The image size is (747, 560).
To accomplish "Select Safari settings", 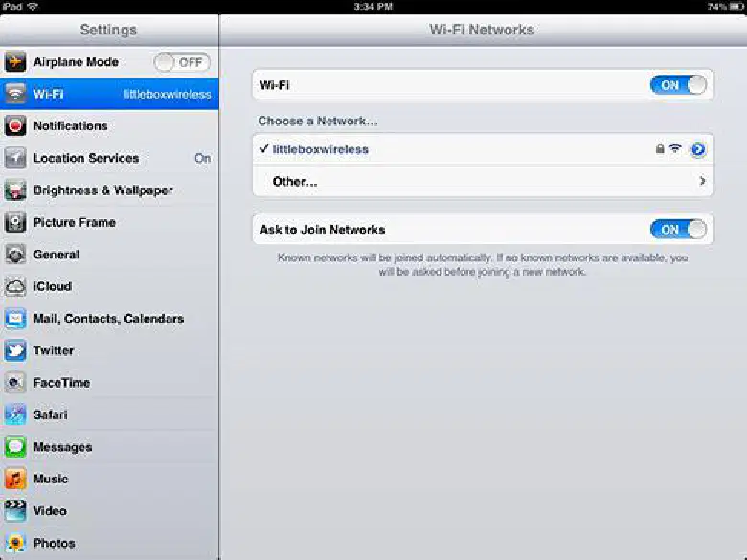I will 109,414.
